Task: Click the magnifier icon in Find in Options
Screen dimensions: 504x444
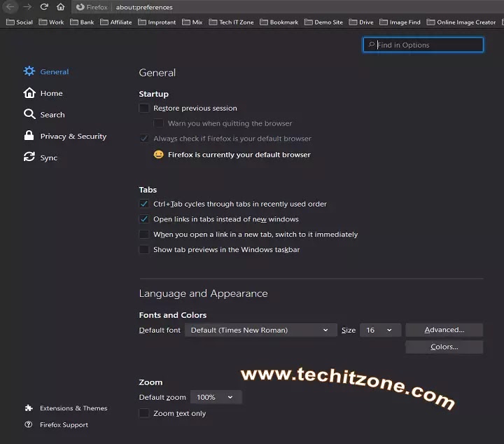Action: point(371,44)
